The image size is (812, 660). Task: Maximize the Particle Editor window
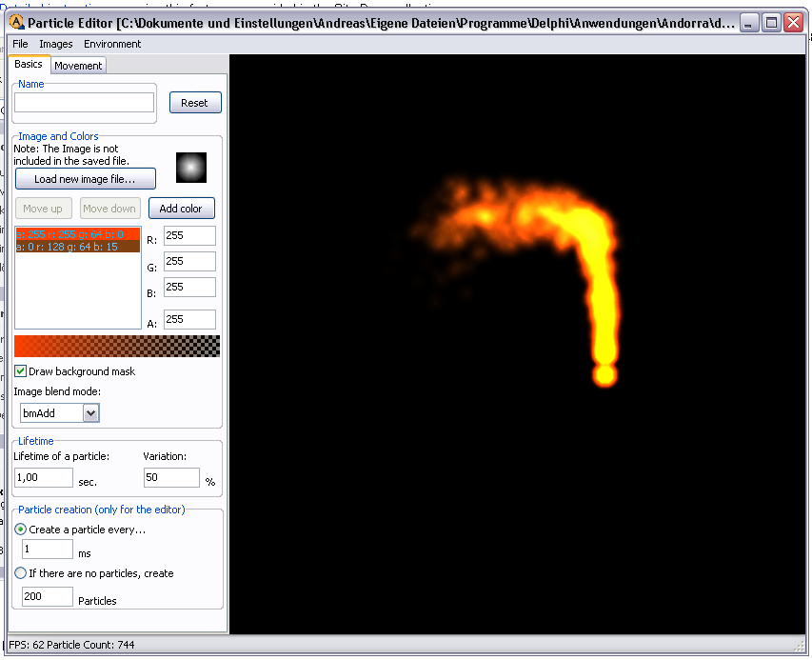(772, 22)
